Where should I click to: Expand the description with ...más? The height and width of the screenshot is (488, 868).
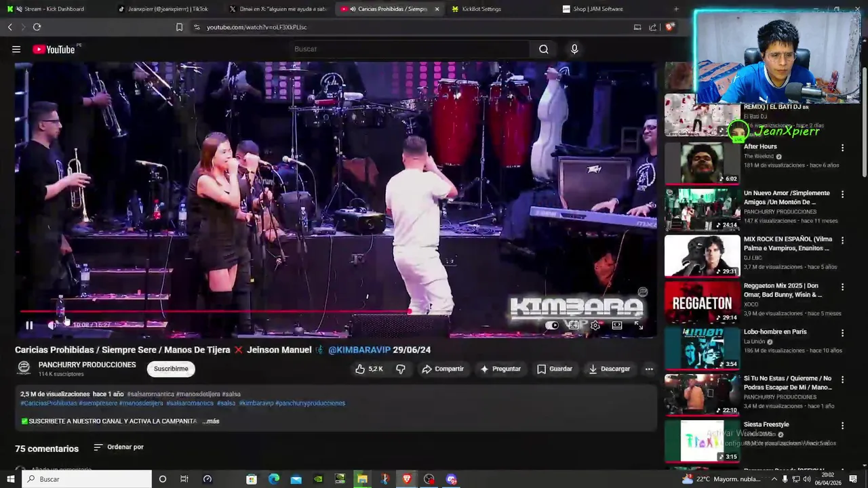click(211, 421)
